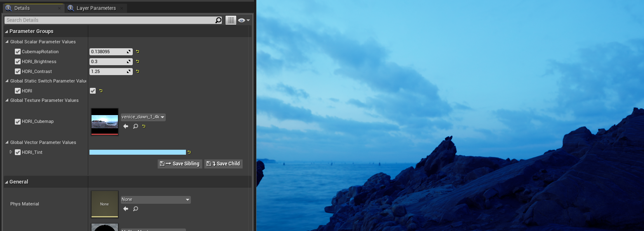Click the search magnifier icon in Details
The width and height of the screenshot is (644, 231).
[x=219, y=20]
